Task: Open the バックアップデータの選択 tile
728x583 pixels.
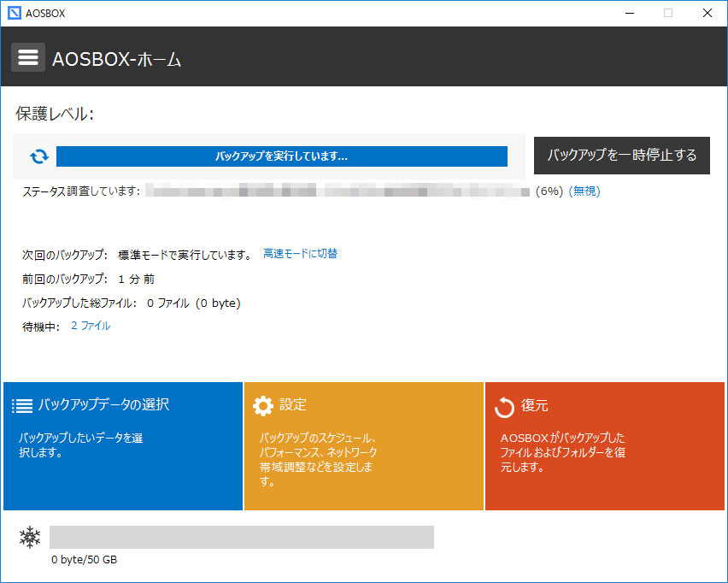Action: point(123,446)
